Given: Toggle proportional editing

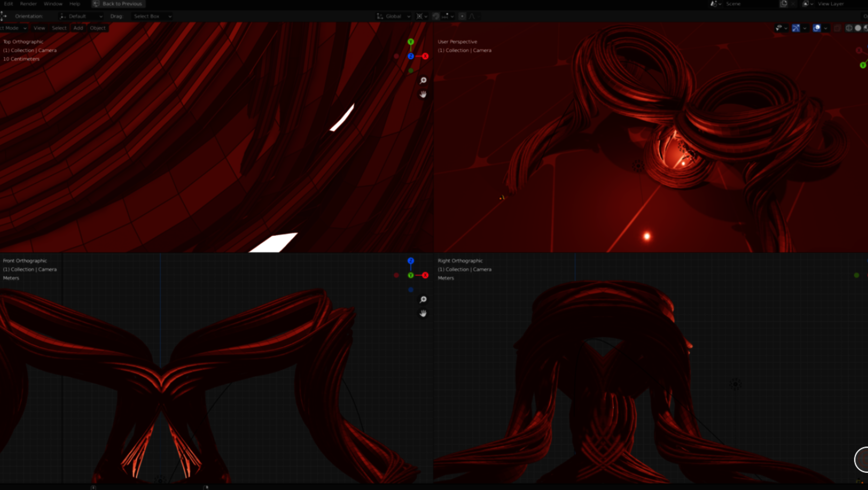Looking at the screenshot, I should 462,16.
